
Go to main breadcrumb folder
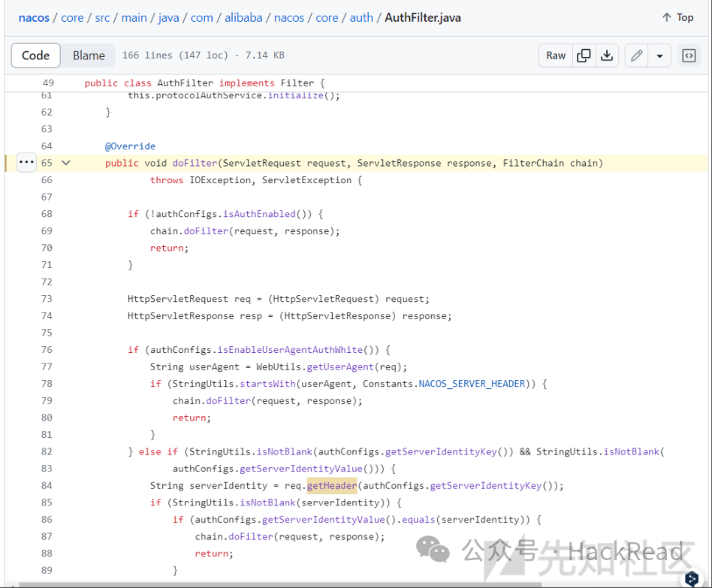point(134,18)
